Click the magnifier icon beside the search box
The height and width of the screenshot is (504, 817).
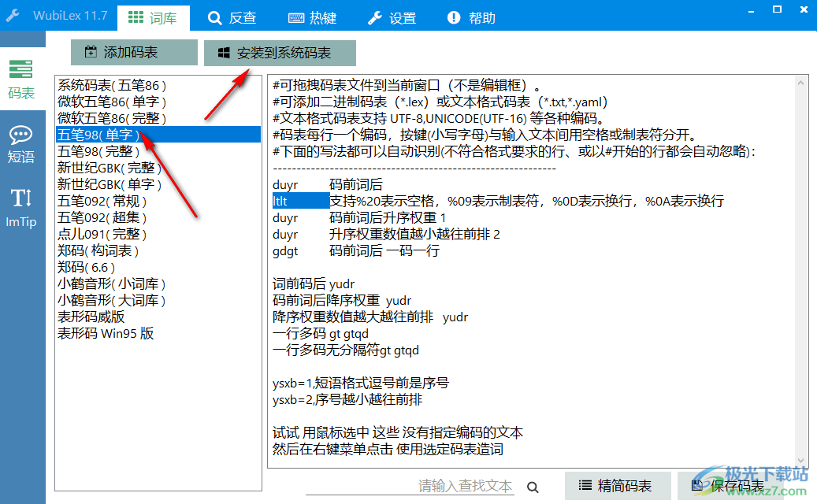click(x=533, y=487)
